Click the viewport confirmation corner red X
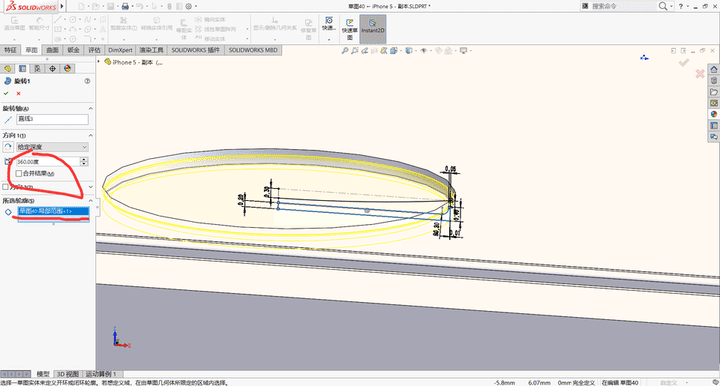720x386 pixels. pyautogui.click(x=700, y=73)
